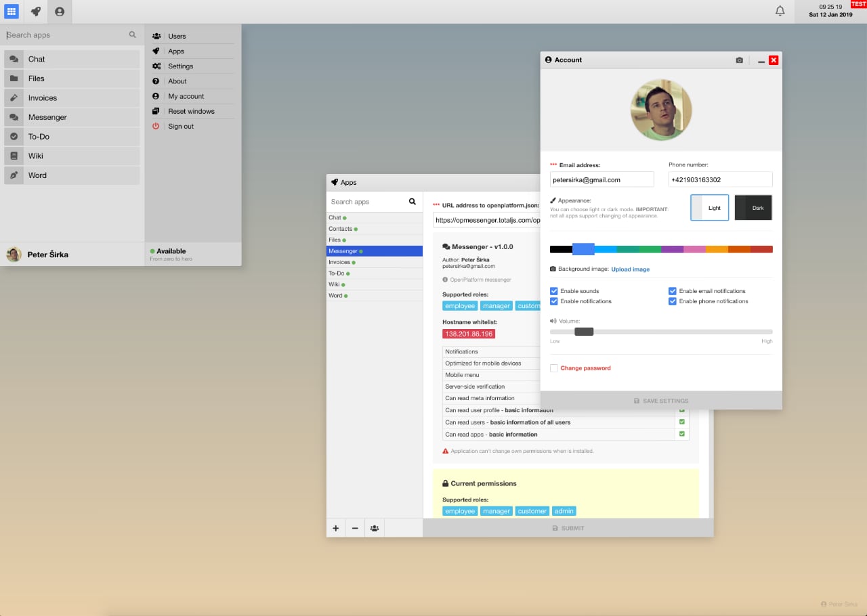
Task: Select the green color swatch
Action: (x=650, y=249)
